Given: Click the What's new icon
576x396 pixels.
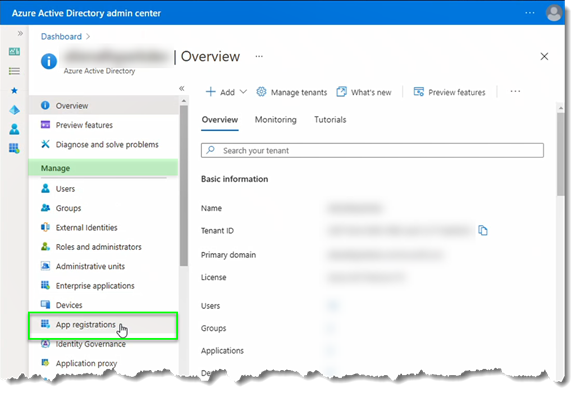Looking at the screenshot, I should click(x=341, y=91).
